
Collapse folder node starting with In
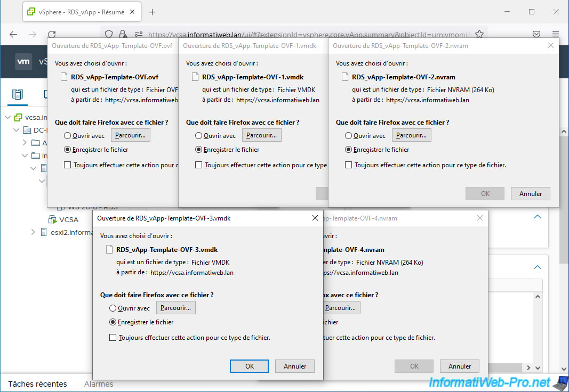click(25, 156)
